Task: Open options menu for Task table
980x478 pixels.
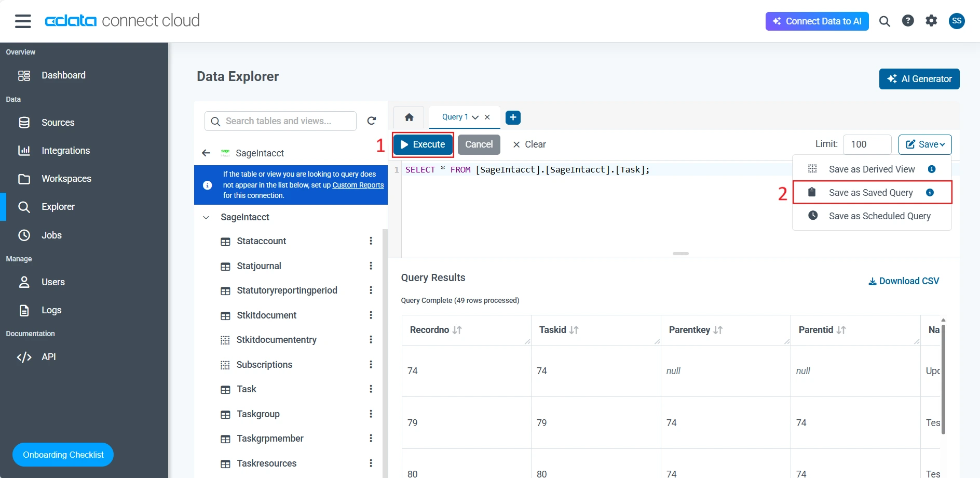Action: 371,389
